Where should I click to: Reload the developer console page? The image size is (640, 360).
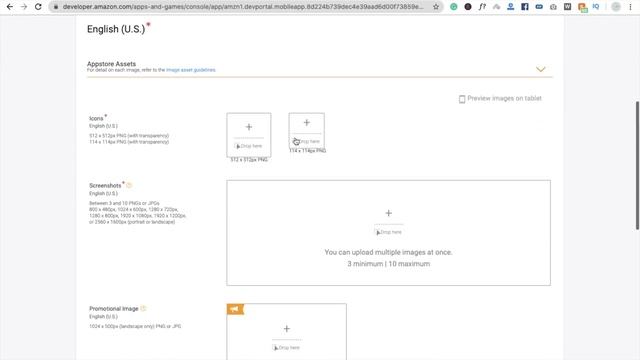click(x=38, y=7)
